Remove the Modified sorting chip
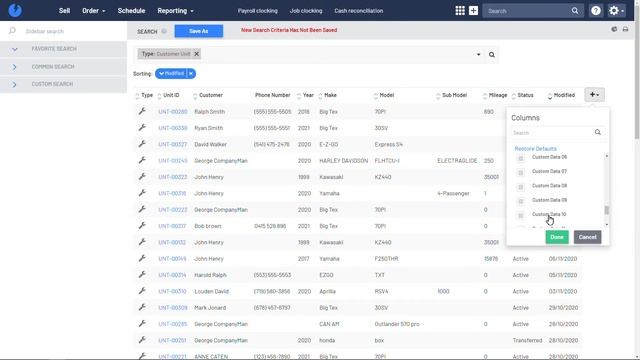640x360 pixels. [191, 73]
